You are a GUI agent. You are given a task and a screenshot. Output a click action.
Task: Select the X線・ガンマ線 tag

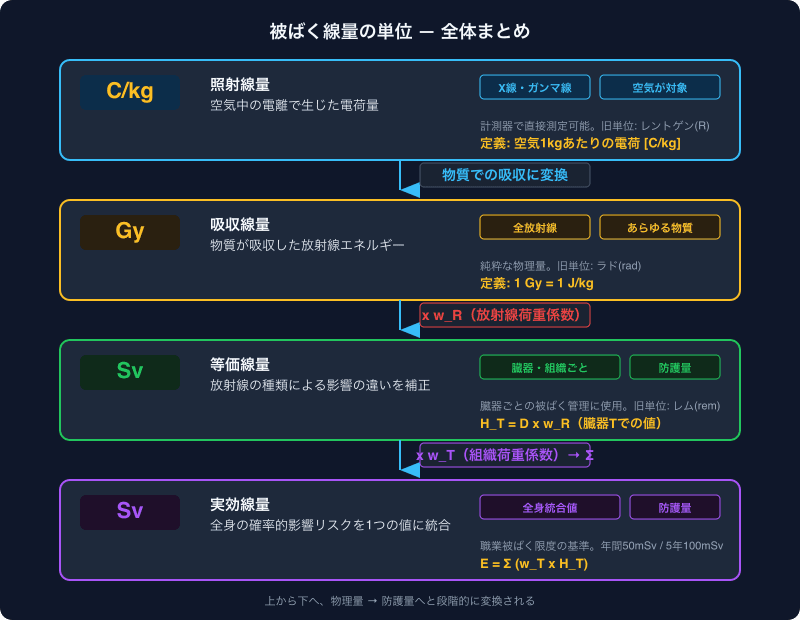point(535,87)
